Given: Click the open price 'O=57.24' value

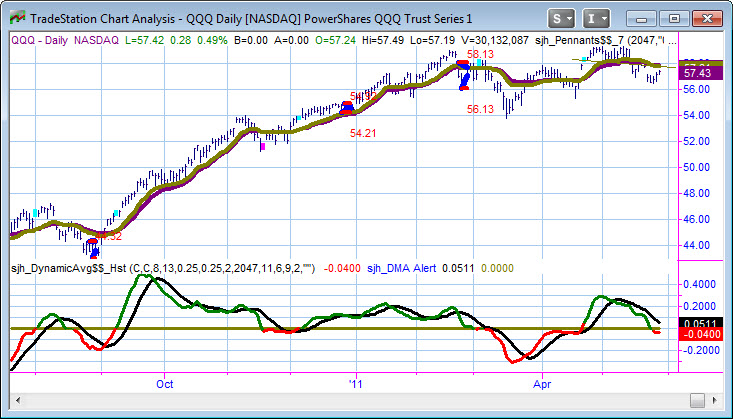Looking at the screenshot, I should [336, 41].
